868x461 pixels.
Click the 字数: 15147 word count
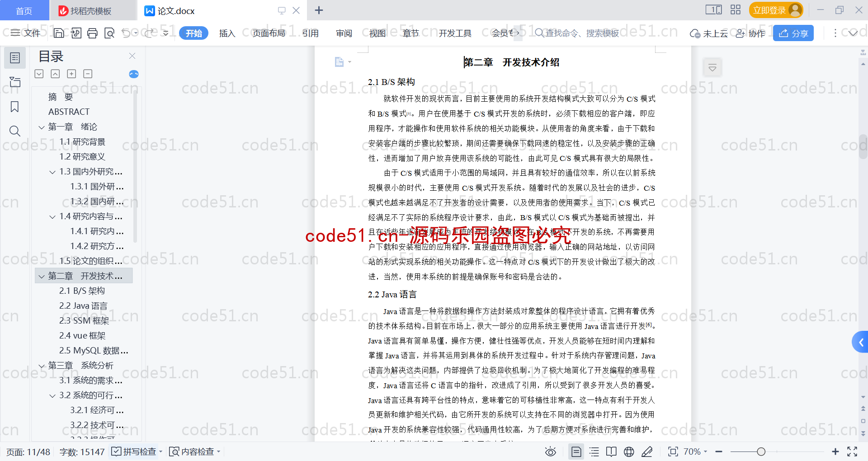pos(82,452)
